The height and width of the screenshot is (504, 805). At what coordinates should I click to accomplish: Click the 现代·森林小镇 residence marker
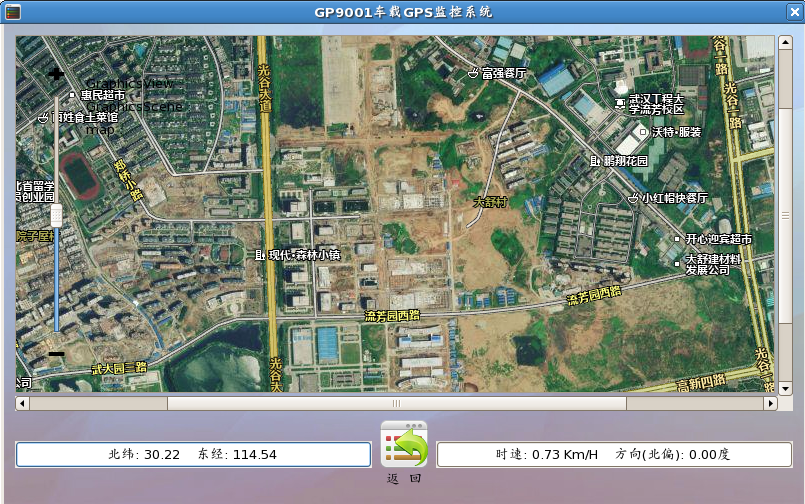[260, 255]
